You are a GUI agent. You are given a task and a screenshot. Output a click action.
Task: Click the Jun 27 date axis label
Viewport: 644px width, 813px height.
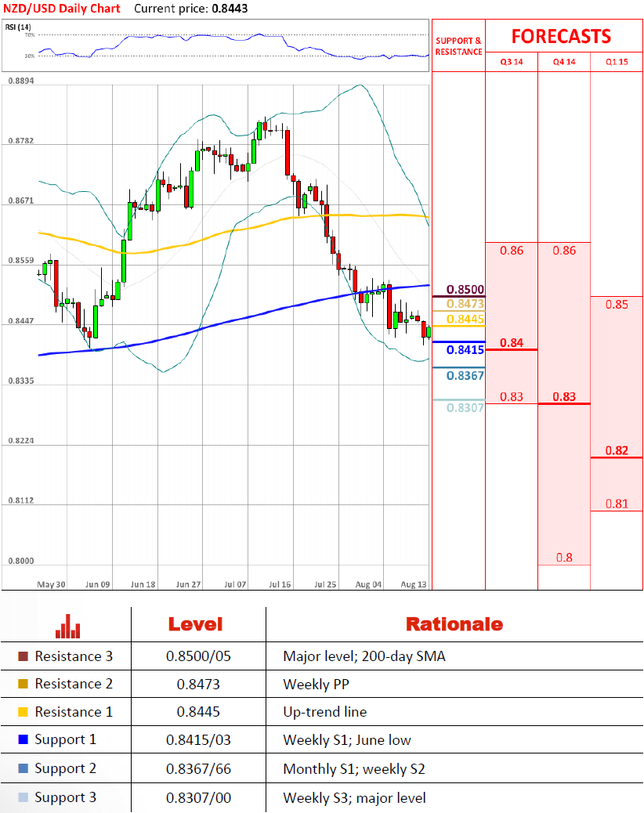coord(188,584)
